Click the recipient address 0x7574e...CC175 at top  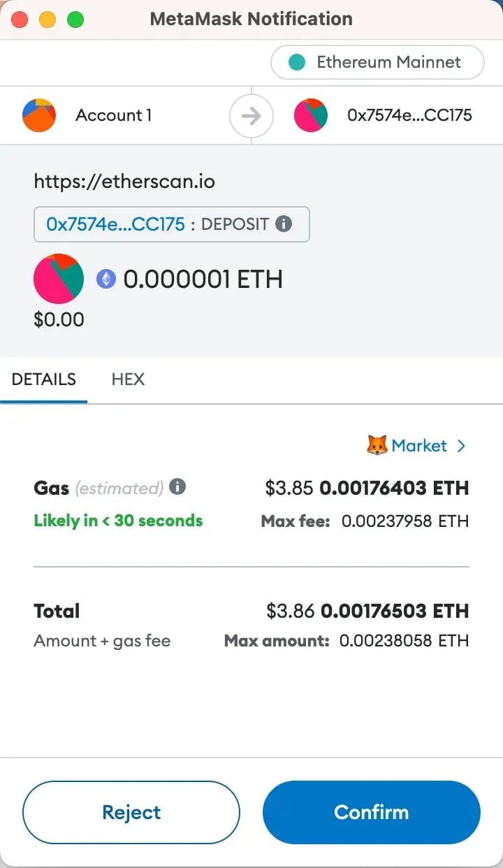coord(409,115)
